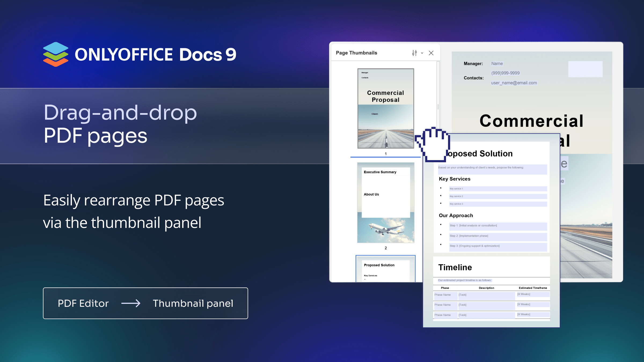This screenshot has width=644, height=362.
Task: Click the arrow icon after PDF Editor
Action: click(x=131, y=303)
